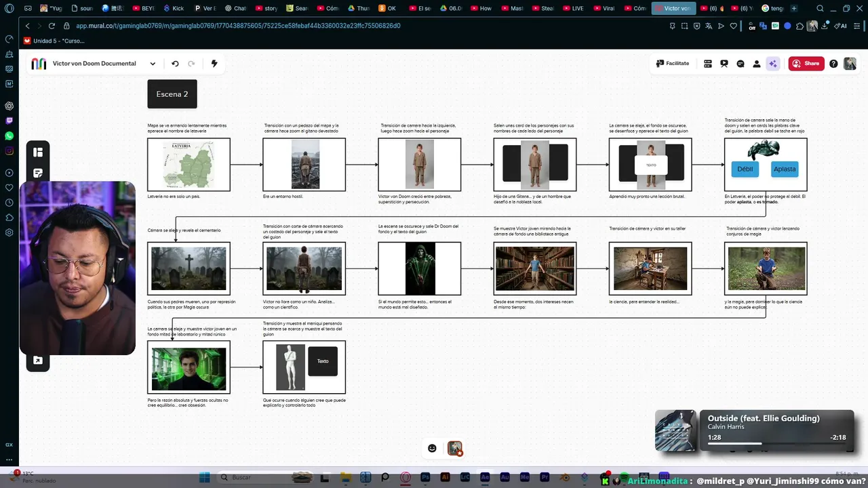
Task: Click the chat bubble icon in Mural header
Action: point(741,64)
